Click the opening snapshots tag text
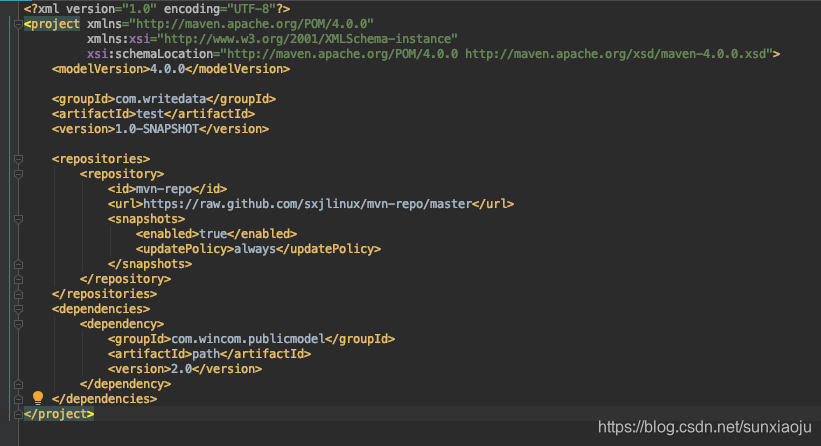Viewport: 821px width, 446px height. pos(146,219)
